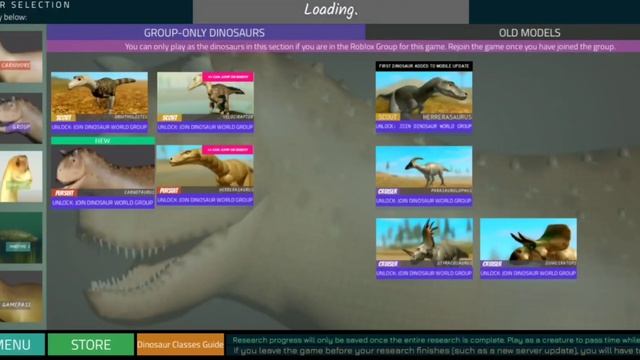640x360 pixels.
Task: Click 'First dinosaur added to mobile update' banner
Action: pos(424,66)
